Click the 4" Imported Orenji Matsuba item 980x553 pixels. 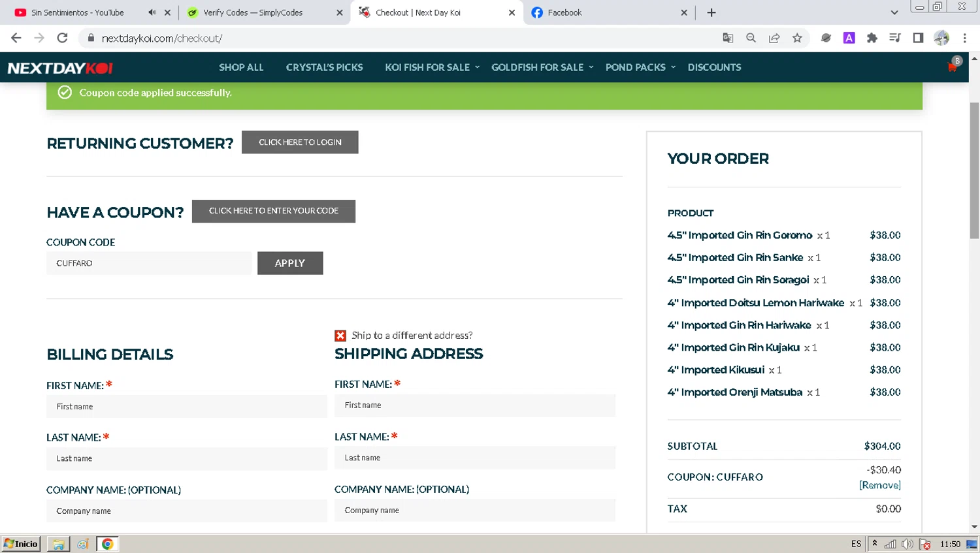(x=734, y=392)
